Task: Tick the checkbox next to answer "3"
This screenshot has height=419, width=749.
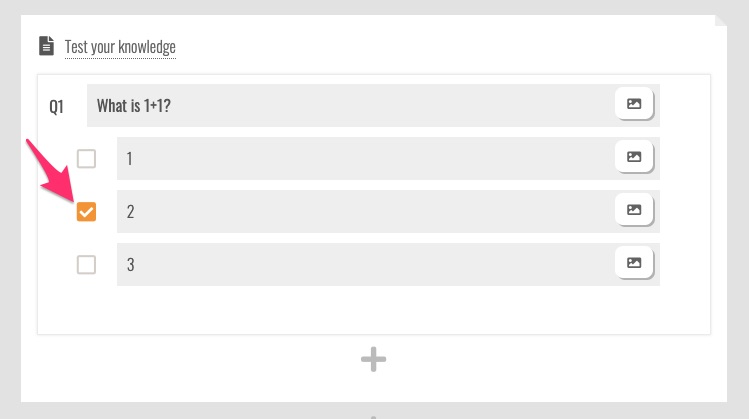Action: pyautogui.click(x=87, y=264)
